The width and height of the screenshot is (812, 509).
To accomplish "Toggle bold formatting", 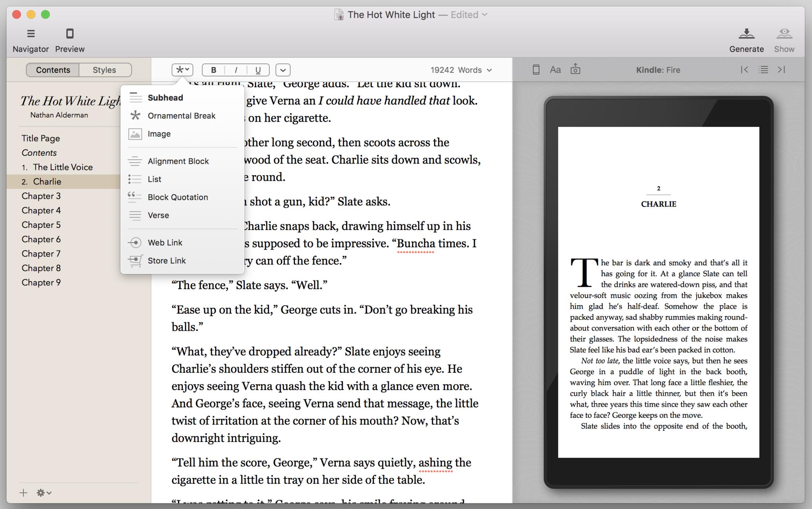I will pos(213,70).
